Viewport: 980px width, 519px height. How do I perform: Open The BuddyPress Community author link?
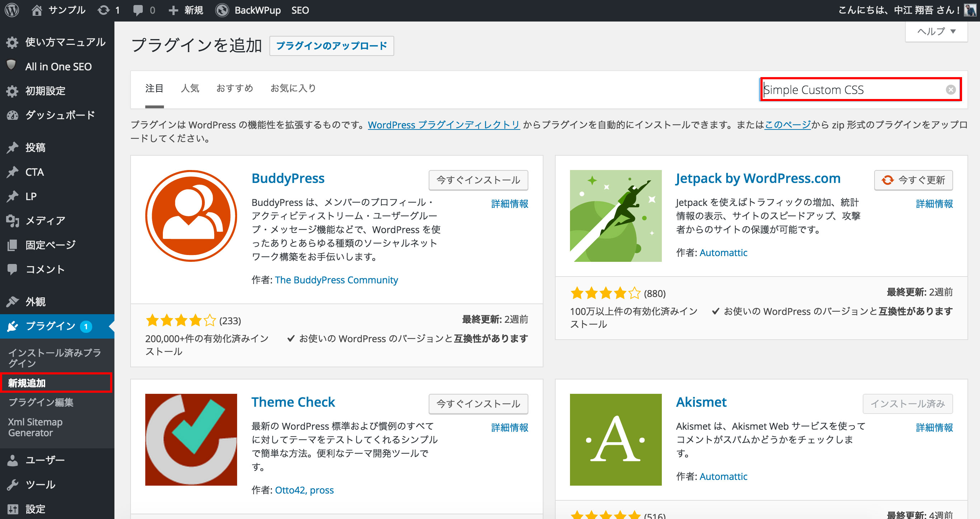[x=336, y=280]
